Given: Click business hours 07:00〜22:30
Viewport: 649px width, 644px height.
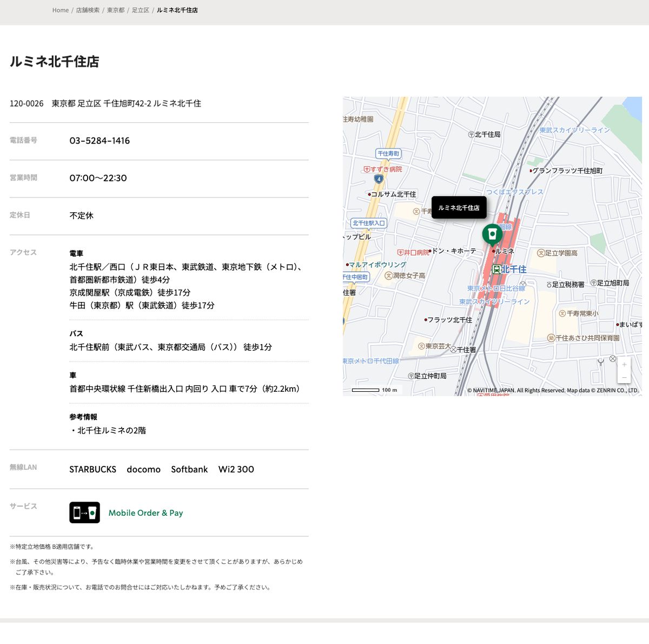Looking at the screenshot, I should (98, 178).
